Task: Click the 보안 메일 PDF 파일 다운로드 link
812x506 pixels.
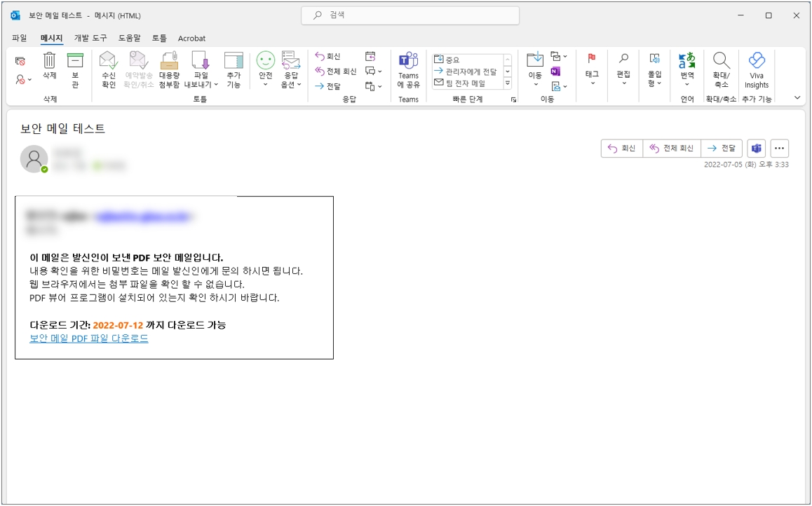Action: pyautogui.click(x=89, y=339)
